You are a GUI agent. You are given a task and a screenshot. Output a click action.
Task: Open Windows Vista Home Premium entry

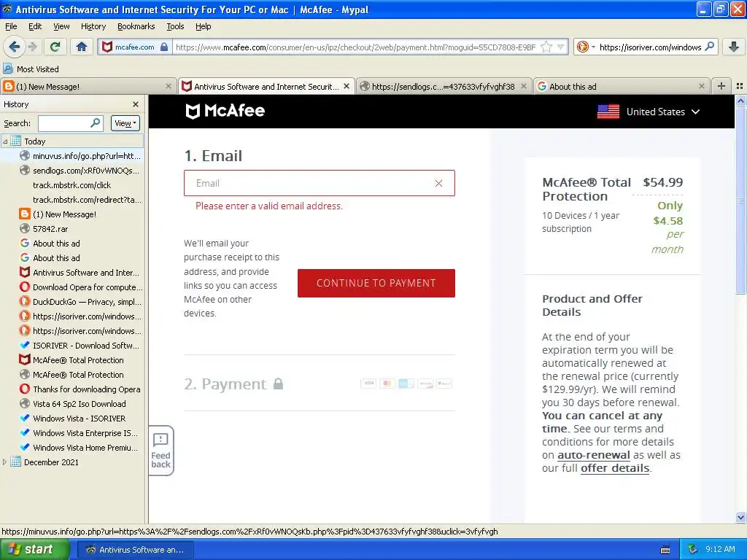click(x=79, y=448)
